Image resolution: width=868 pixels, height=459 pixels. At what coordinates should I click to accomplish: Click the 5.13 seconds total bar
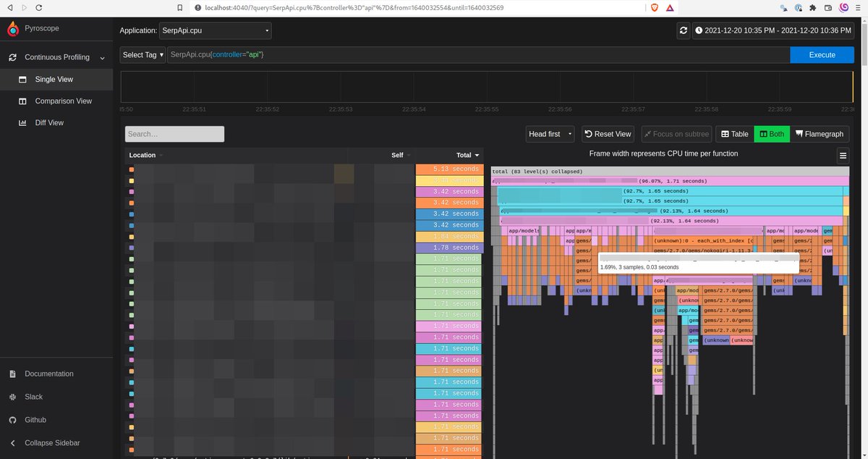[448, 169]
